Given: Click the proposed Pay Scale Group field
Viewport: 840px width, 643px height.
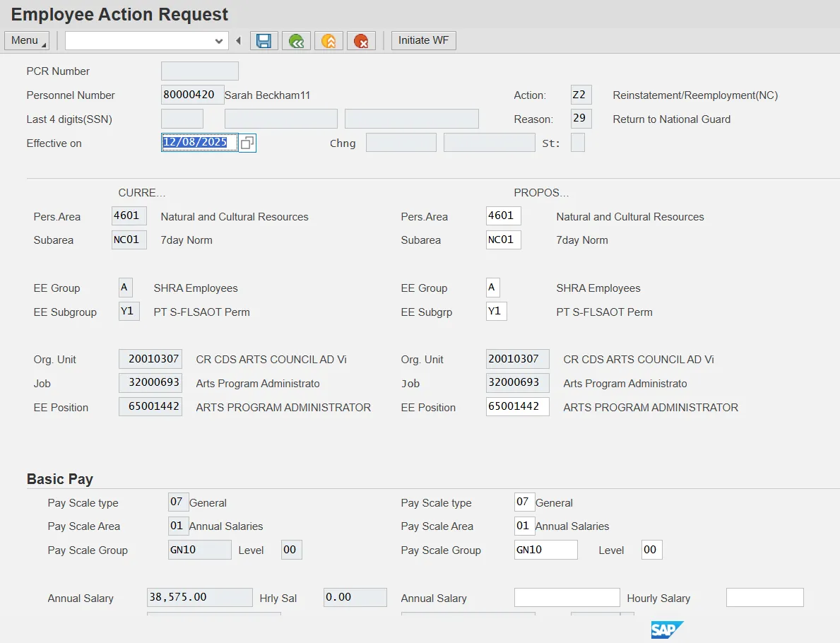Looking at the screenshot, I should pos(545,550).
